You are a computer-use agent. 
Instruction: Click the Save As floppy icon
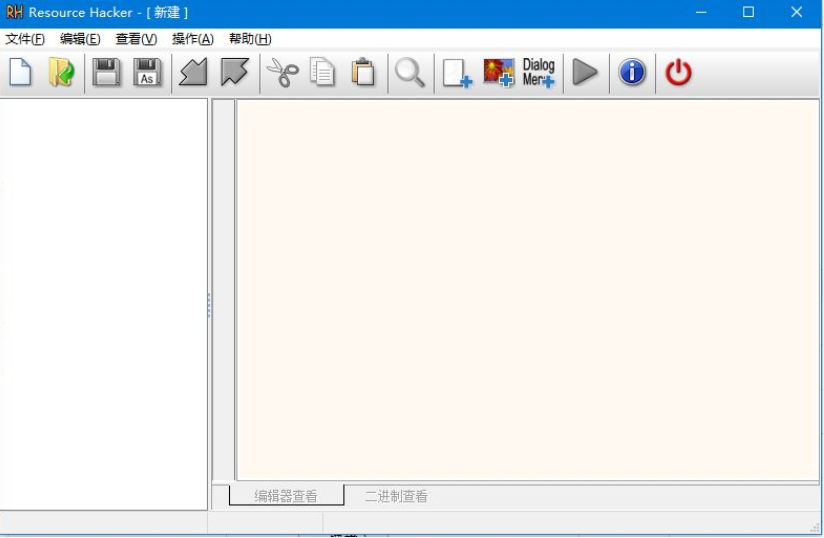coord(148,73)
